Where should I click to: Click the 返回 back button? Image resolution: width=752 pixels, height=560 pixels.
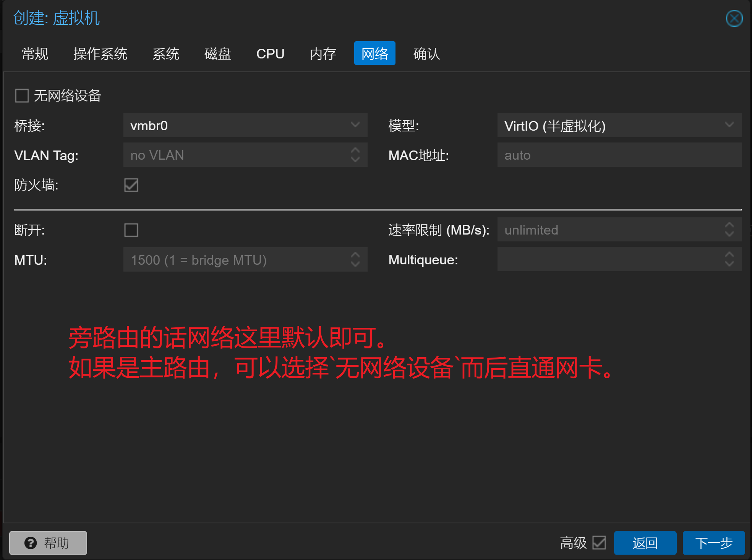coord(645,543)
